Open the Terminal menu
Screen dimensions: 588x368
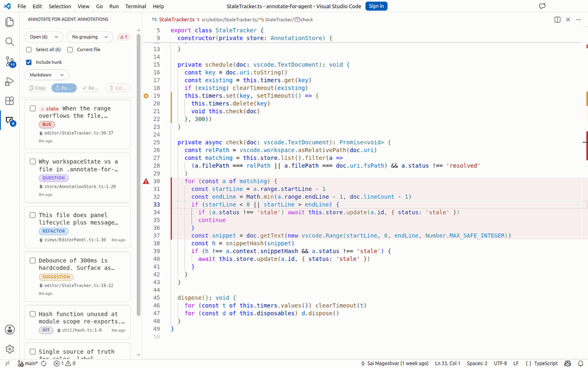[136, 6]
